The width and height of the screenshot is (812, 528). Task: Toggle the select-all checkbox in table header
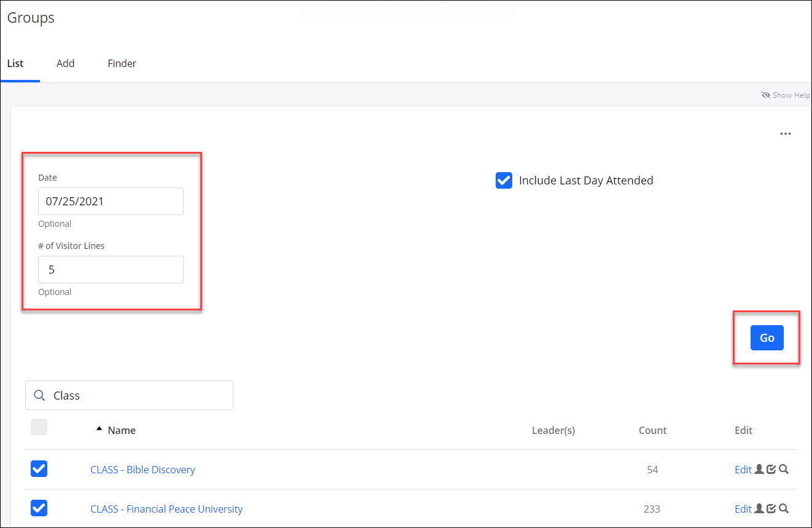(39, 427)
